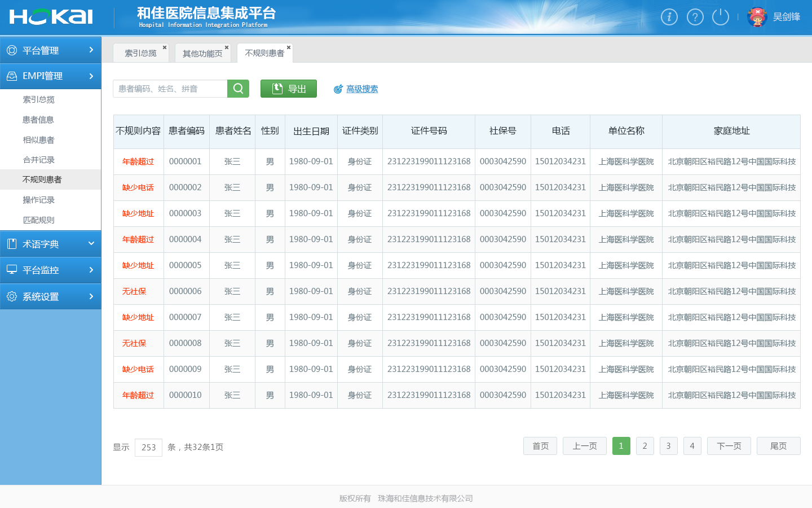Select patient code 0000007 cell

click(x=186, y=317)
